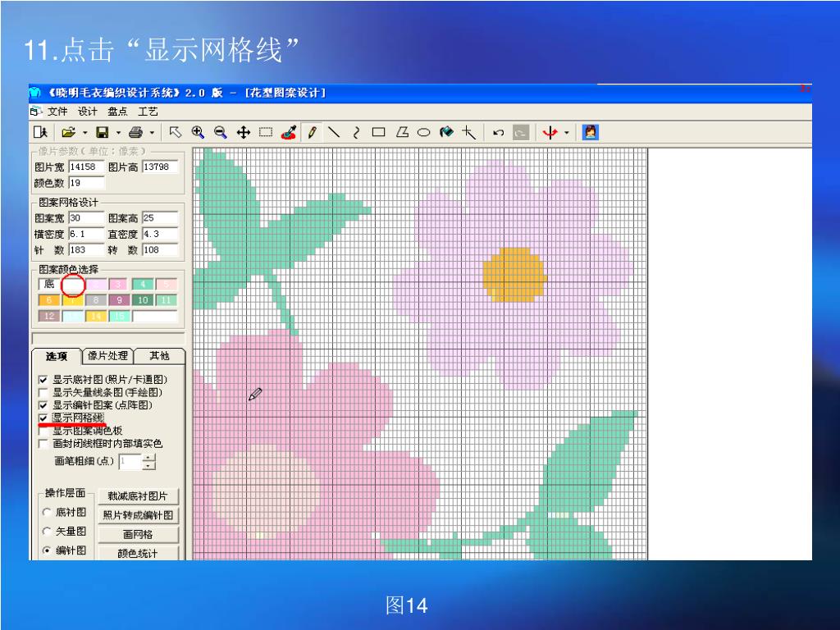Click the undo arrow icon
Viewport: 840px width, 630px height.
coord(498,132)
